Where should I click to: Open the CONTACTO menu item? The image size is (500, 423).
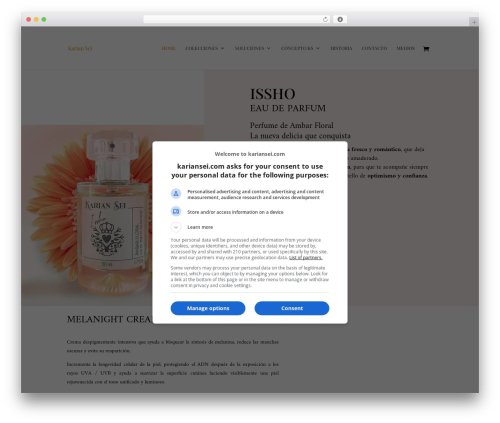tap(374, 48)
